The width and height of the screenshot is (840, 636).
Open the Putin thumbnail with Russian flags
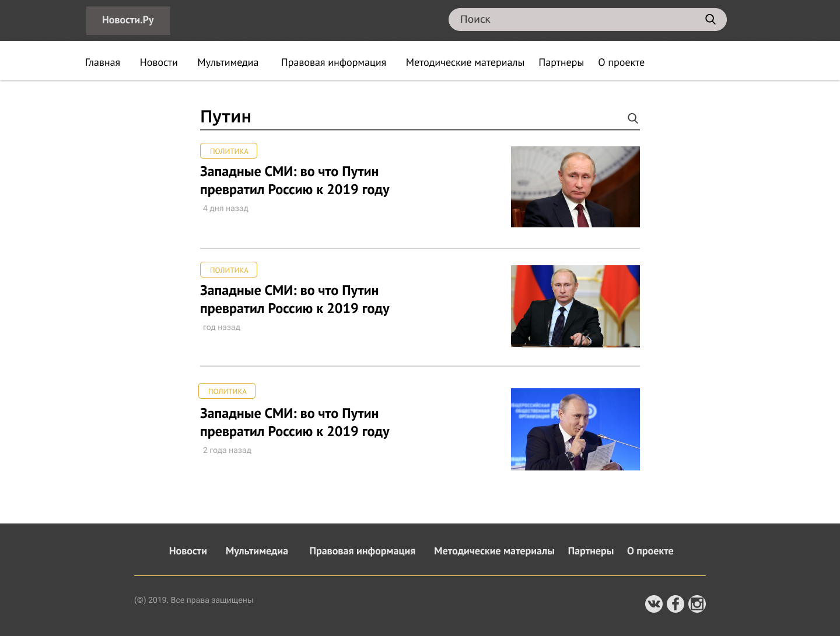pyautogui.click(x=575, y=306)
